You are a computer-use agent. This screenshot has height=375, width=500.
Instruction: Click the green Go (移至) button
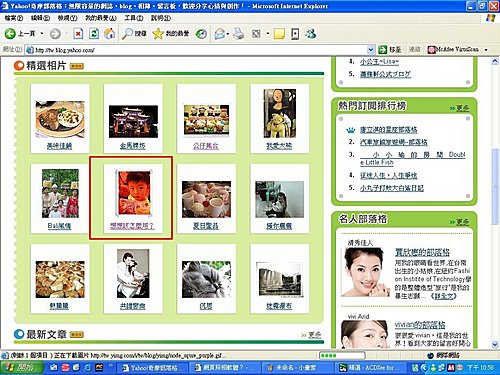click(x=390, y=50)
